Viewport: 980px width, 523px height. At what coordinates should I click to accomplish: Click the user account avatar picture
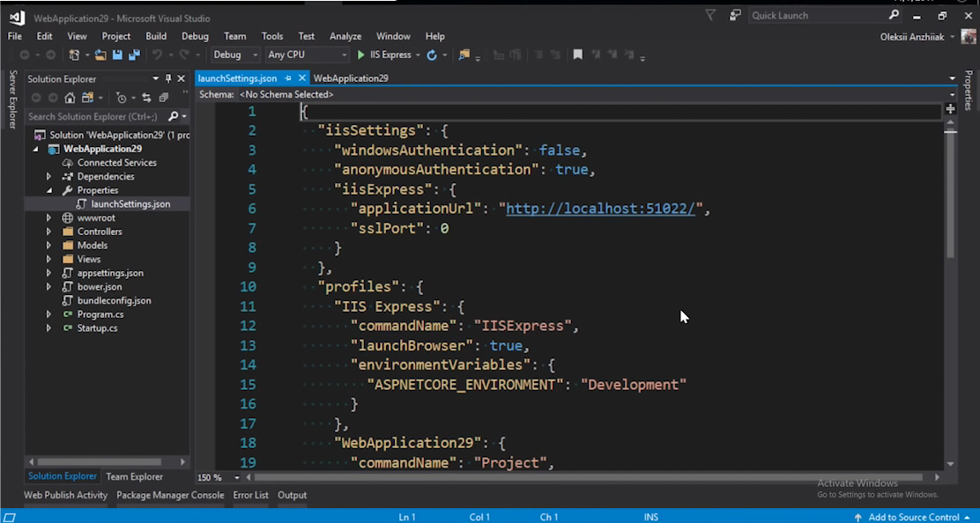click(x=969, y=37)
